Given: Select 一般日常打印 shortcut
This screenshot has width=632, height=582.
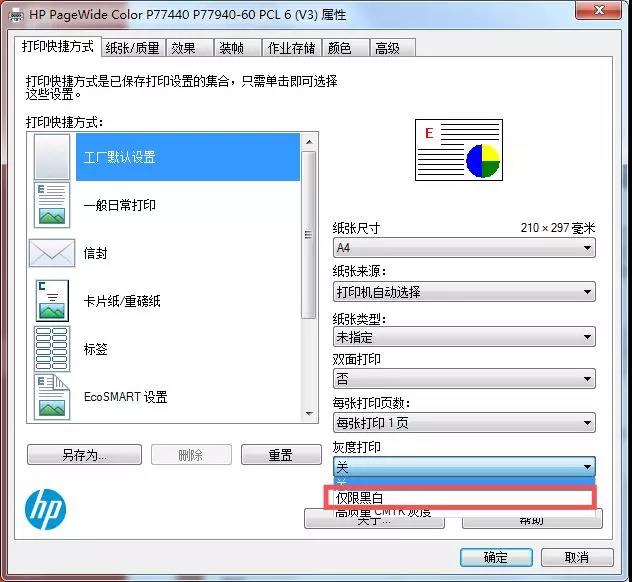Looking at the screenshot, I should [120, 205].
